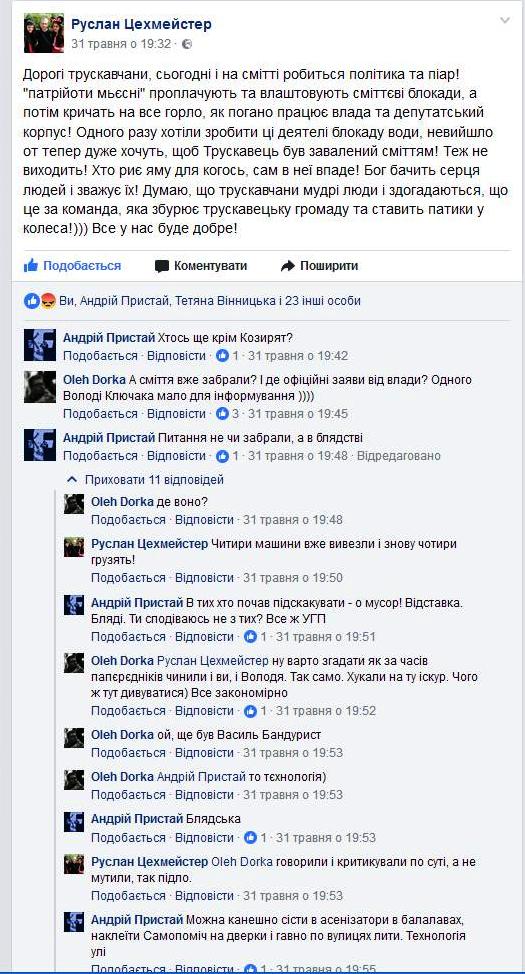Open Відредаговано edit history link

[x=402, y=455]
